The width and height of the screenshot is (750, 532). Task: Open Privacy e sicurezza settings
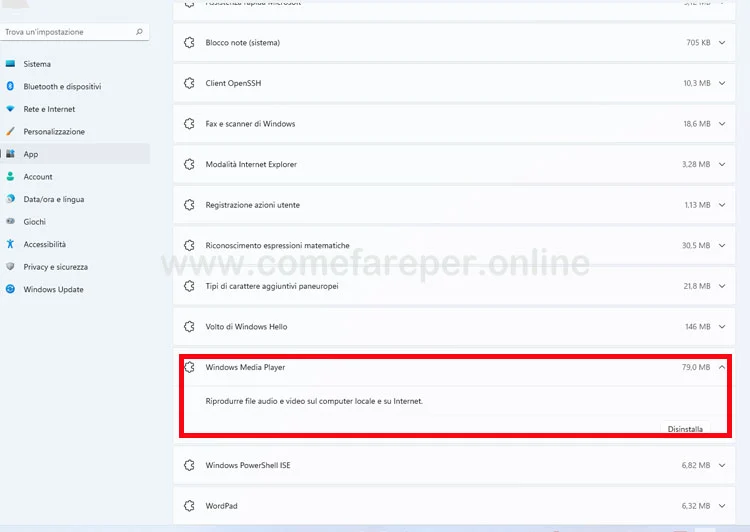coord(75,266)
